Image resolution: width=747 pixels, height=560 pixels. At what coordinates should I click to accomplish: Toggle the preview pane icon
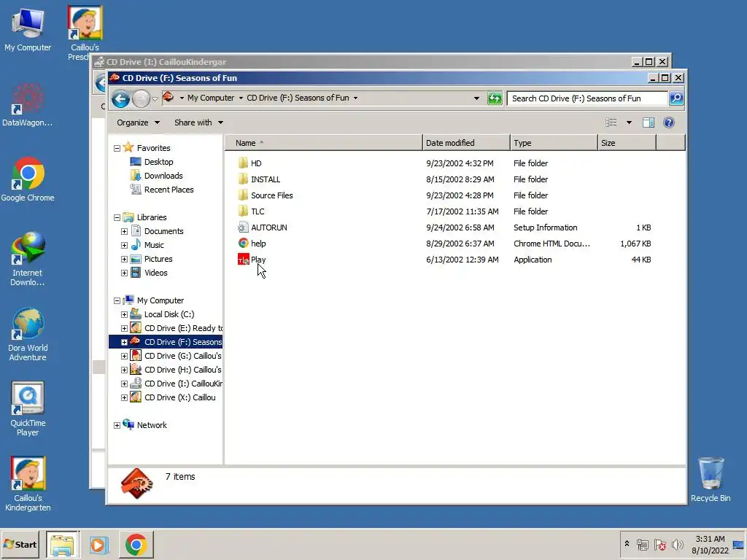pos(648,122)
